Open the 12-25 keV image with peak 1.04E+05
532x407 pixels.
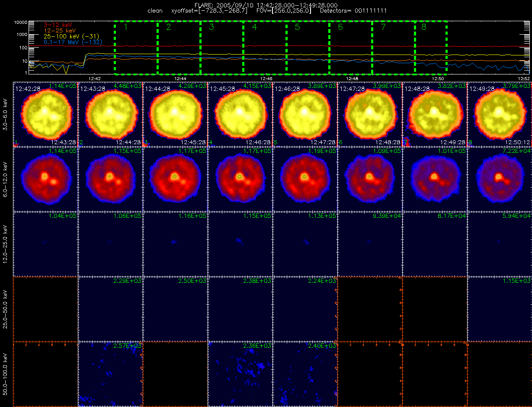(x=45, y=244)
